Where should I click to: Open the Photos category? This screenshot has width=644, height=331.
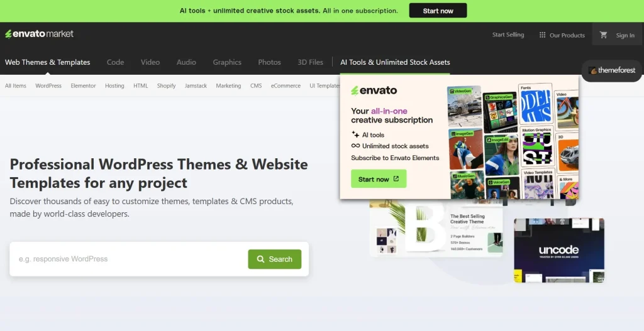tap(269, 62)
